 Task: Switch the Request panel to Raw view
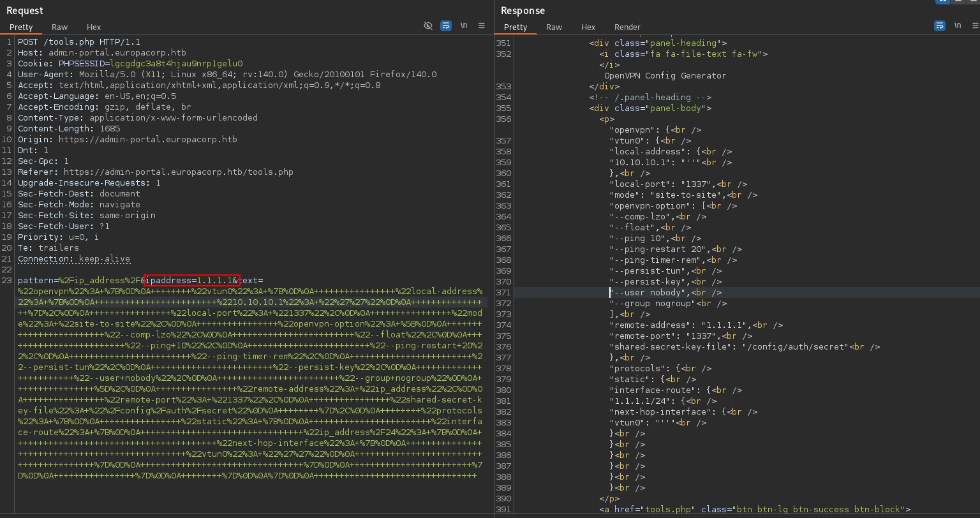tap(59, 27)
